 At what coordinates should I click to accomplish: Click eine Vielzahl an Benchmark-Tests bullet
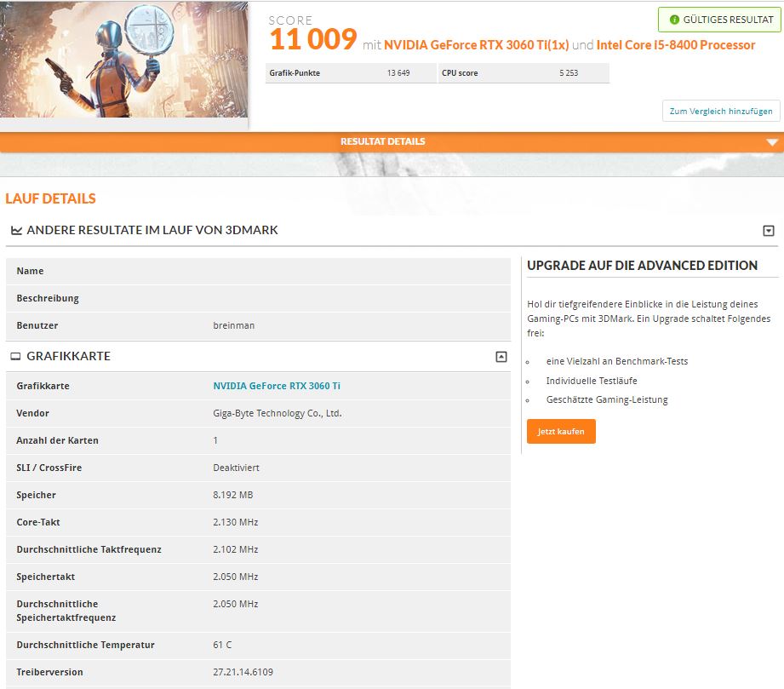pyautogui.click(x=617, y=361)
